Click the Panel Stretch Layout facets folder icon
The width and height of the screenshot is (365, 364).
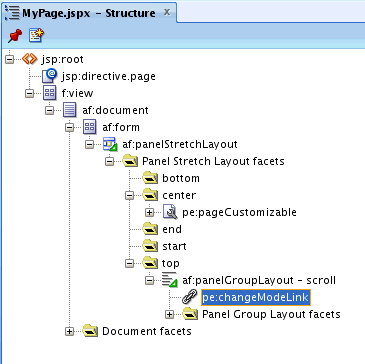130,161
